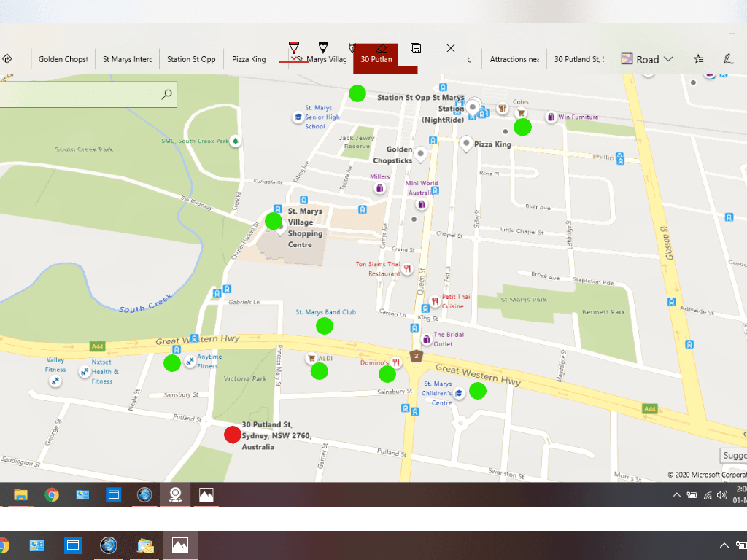Open File Explorer from inner taskbar
The image size is (747, 560).
click(20, 495)
